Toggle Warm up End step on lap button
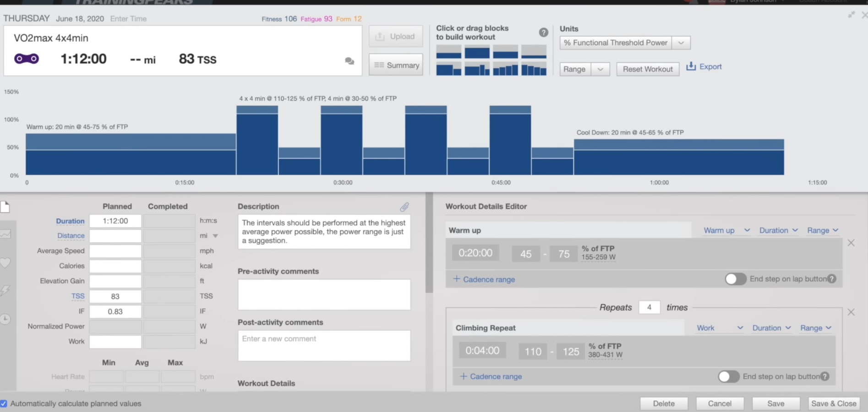This screenshot has width=868, height=412. (x=735, y=279)
